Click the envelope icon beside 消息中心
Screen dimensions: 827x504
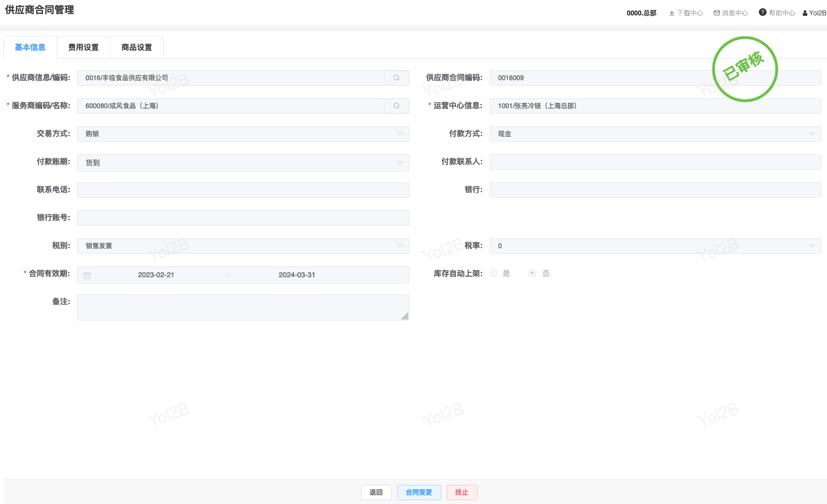click(717, 13)
